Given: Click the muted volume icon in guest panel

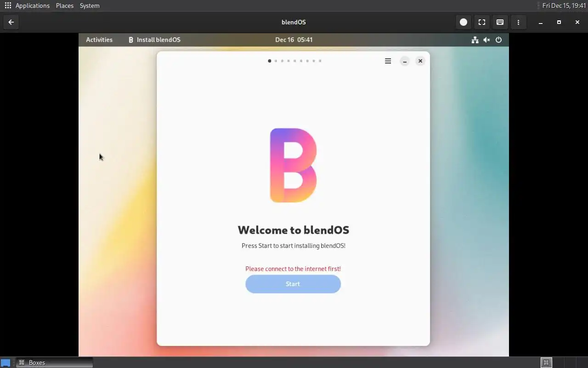Looking at the screenshot, I should tap(487, 40).
